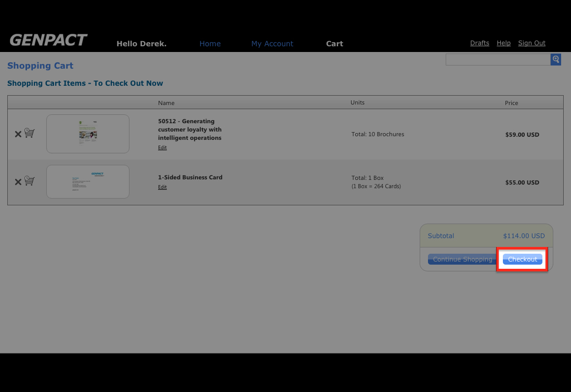Screen dimensions: 571x392
Task: Open the Help link
Action: coord(503,43)
